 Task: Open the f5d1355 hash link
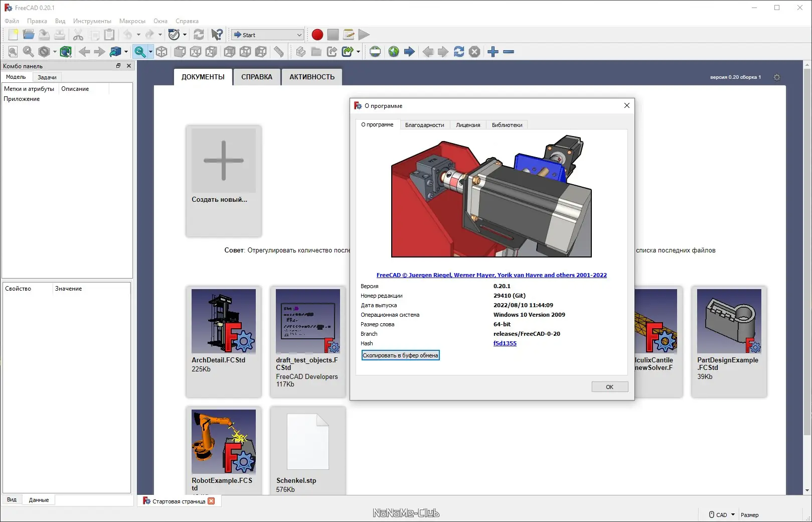click(505, 343)
